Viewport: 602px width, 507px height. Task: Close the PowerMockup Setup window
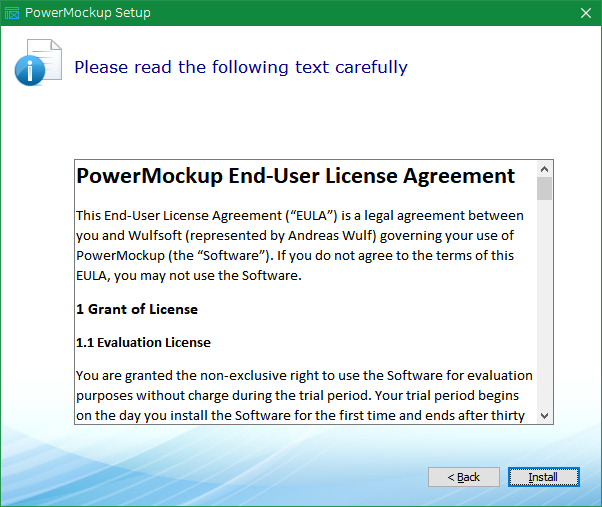coord(586,13)
